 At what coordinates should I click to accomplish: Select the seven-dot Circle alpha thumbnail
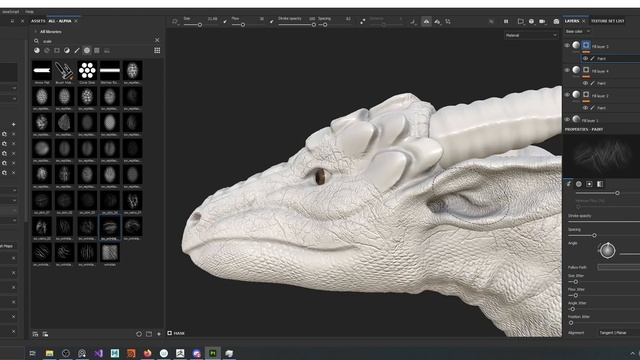point(87,71)
